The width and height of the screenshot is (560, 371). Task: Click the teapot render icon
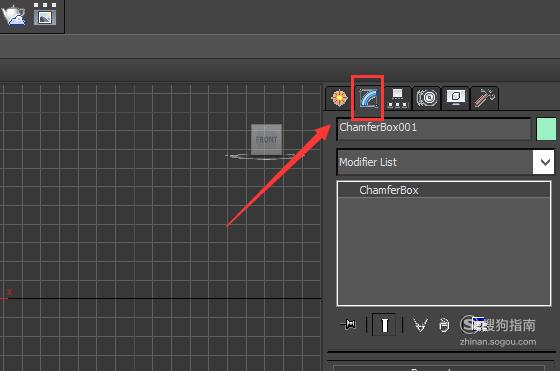point(14,15)
